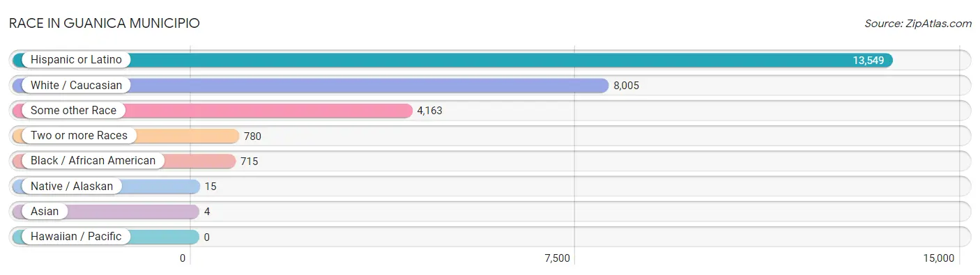Viewport: 980px width, 275px height.
Task: Select the Two or more Races label
Action: click(x=79, y=136)
